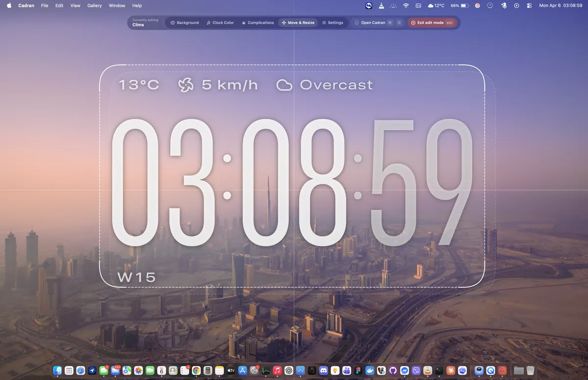The width and height of the screenshot is (588, 380).
Task: Open Finder from the dock
Action: coord(57,371)
